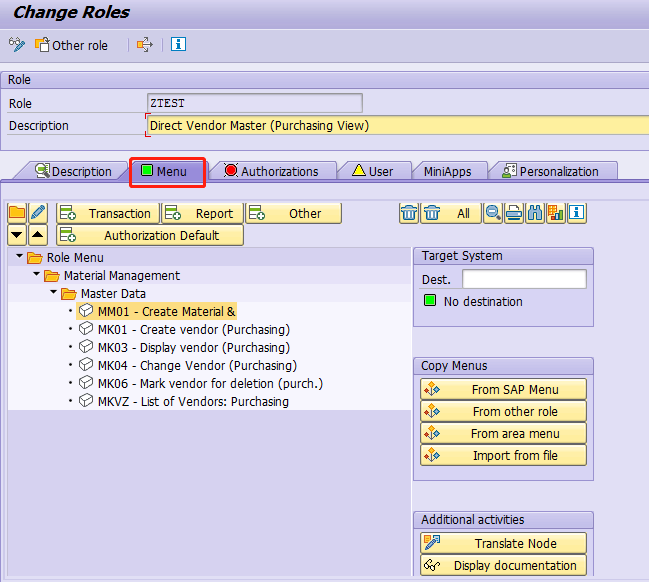The image size is (649, 582).
Task: Add a Transaction to the menu
Action: point(108,213)
